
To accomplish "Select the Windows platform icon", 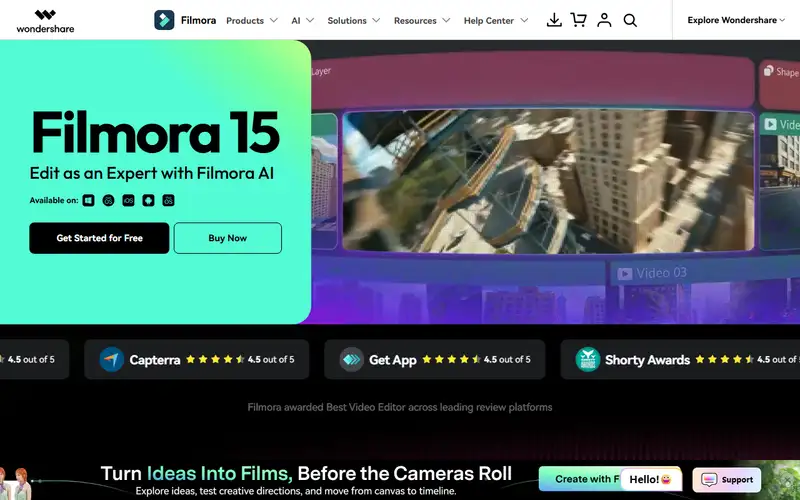I will click(x=89, y=201).
